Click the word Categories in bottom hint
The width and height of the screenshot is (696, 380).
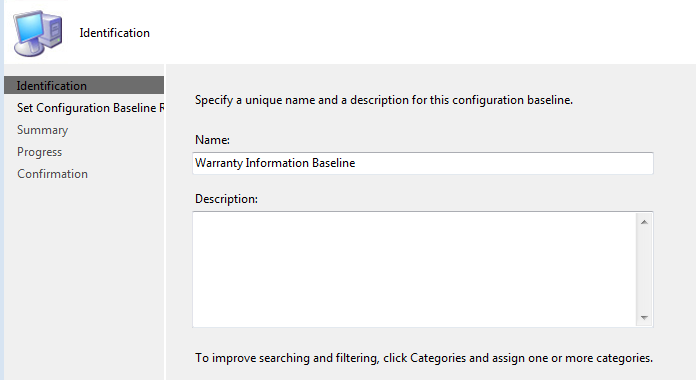click(x=438, y=358)
